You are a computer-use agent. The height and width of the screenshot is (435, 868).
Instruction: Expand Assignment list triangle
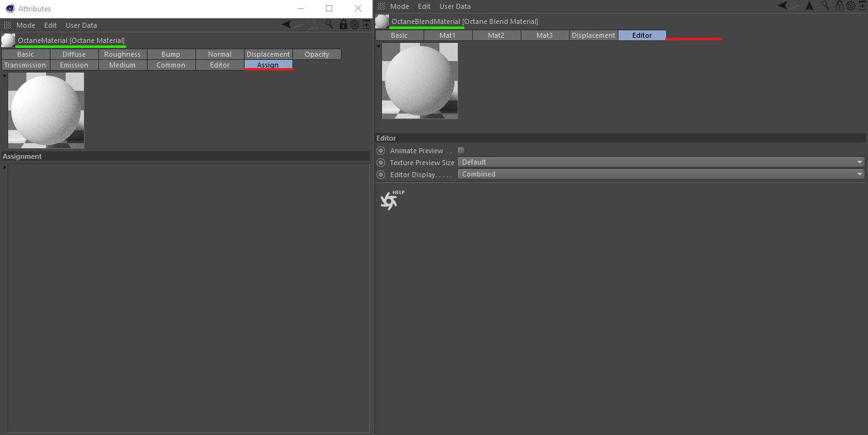coord(4,168)
